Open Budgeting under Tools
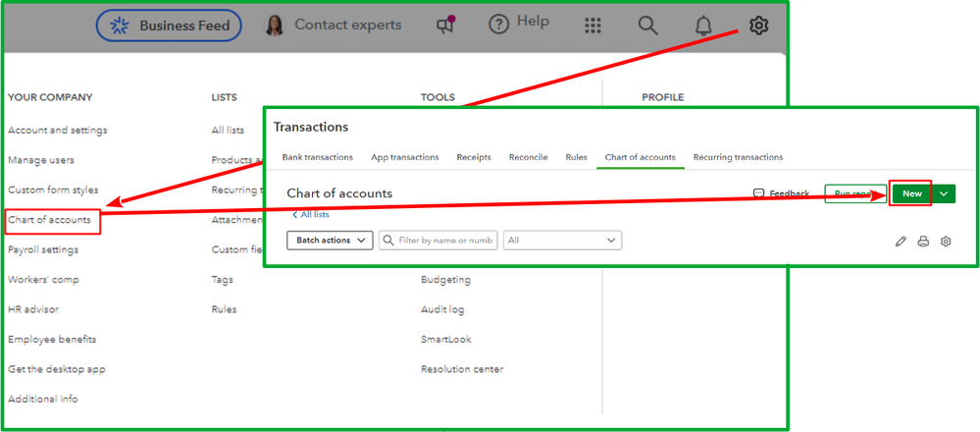The width and height of the screenshot is (980, 432). [445, 280]
